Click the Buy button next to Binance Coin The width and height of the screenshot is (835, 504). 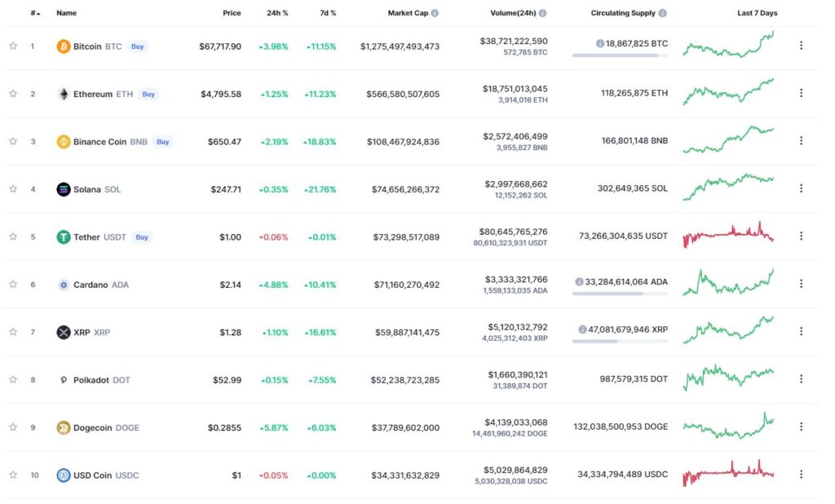click(163, 142)
